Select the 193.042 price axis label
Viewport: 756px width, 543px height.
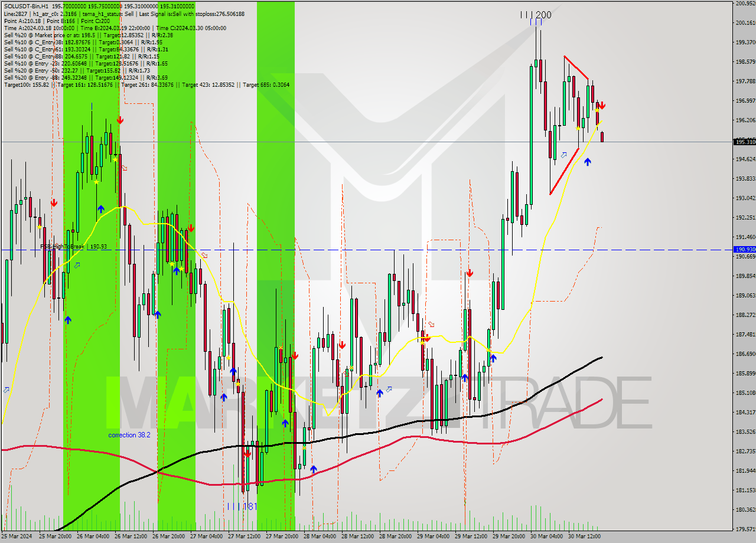click(745, 198)
